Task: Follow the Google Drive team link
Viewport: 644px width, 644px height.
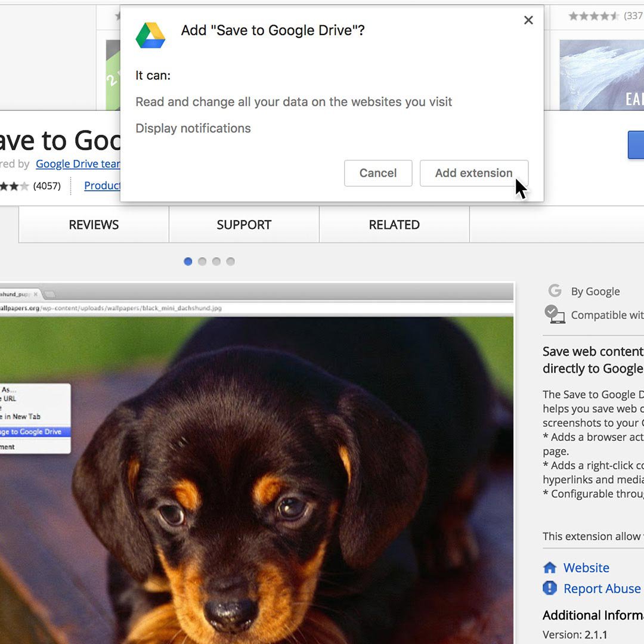Action: 78,164
